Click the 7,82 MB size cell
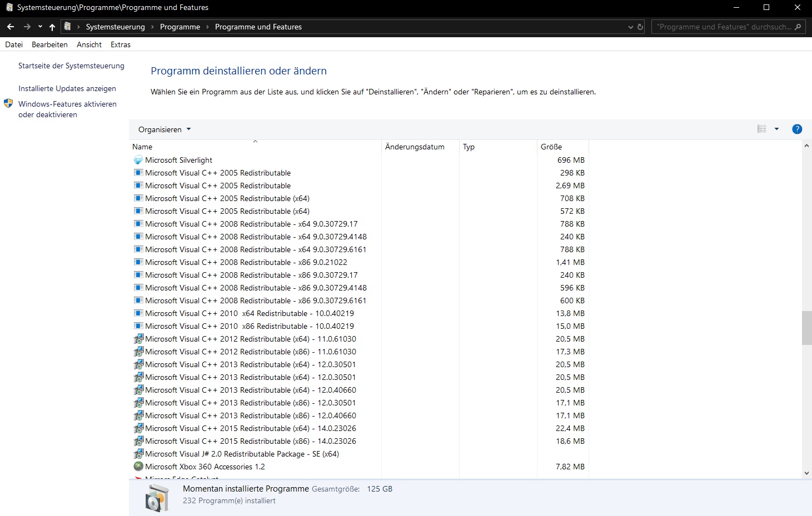This screenshot has width=812, height=516. [570, 467]
